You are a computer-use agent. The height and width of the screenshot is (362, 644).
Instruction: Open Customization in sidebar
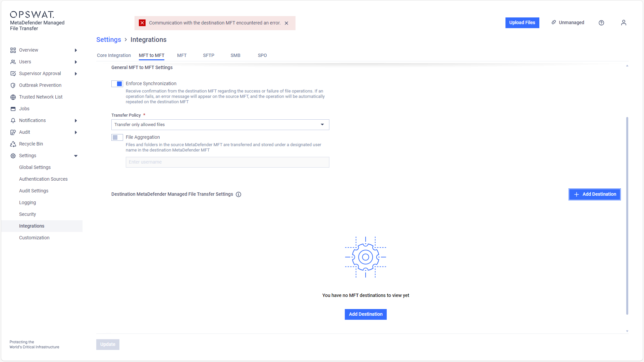pyautogui.click(x=34, y=238)
